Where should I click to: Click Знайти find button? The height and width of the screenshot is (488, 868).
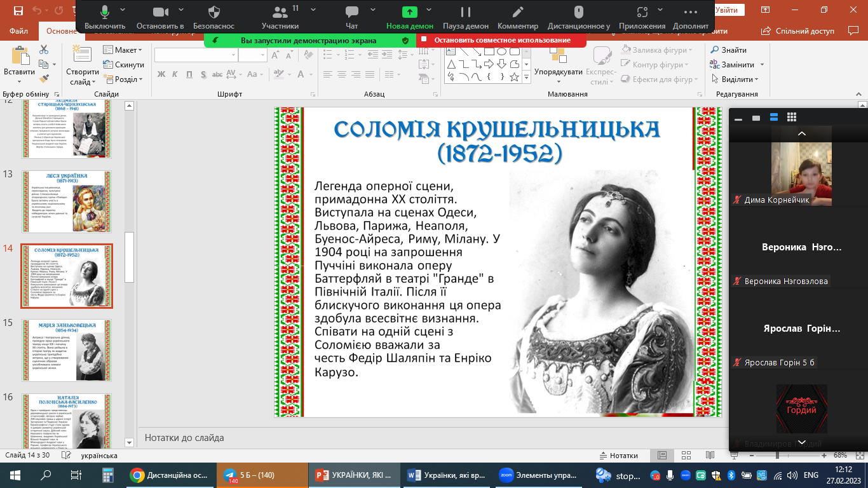[x=728, y=50]
